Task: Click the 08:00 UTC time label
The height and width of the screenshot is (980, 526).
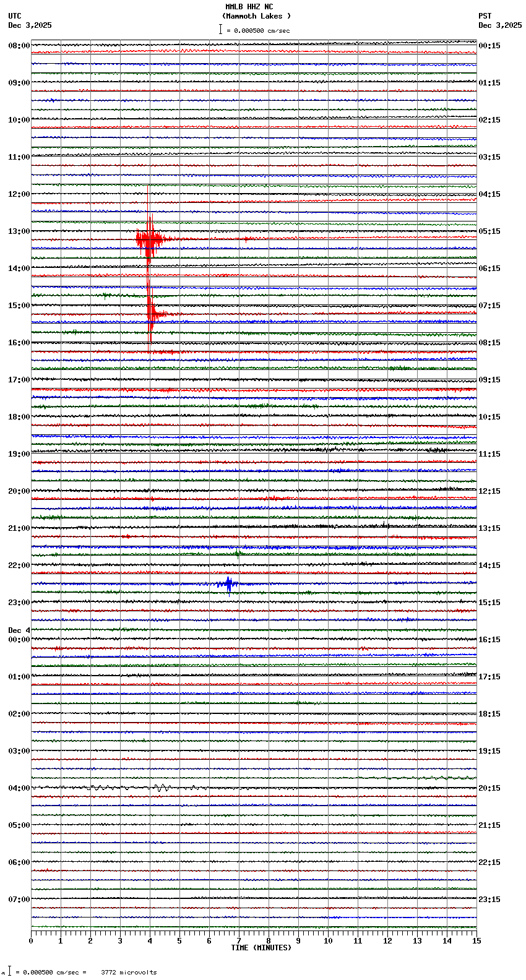Action: [x=19, y=46]
